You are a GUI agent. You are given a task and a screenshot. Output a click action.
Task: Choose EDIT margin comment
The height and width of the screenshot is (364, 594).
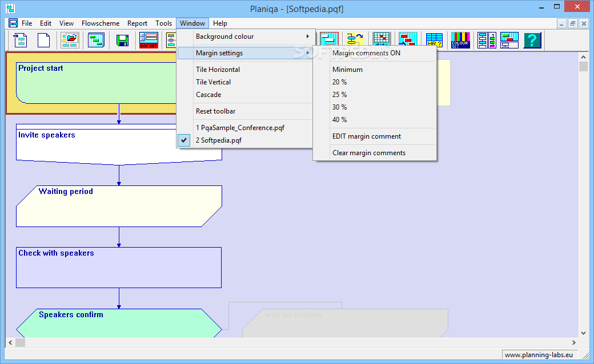pos(375,136)
